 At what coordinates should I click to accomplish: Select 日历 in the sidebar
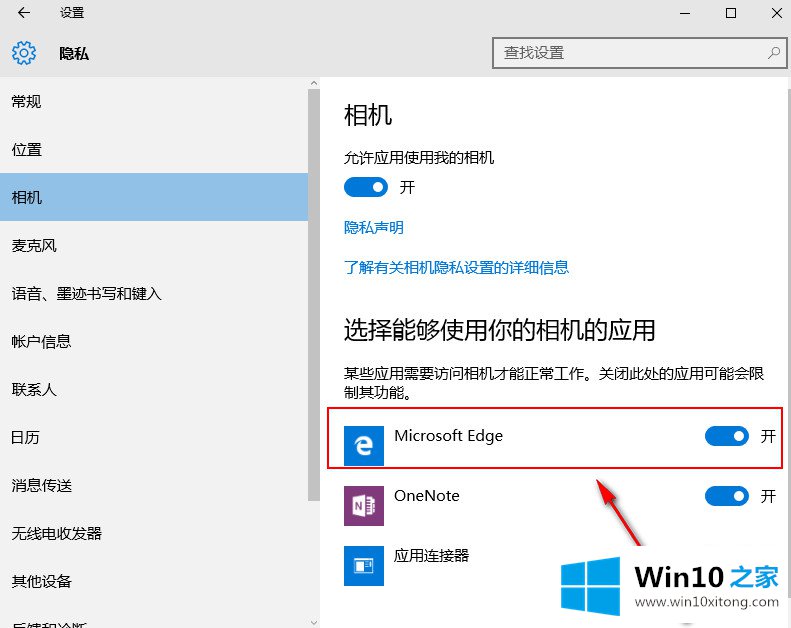tap(154, 437)
